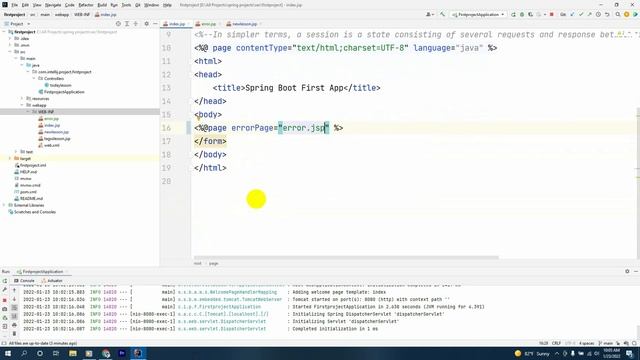The image size is (640, 360).
Task: Click the up arrow in console toolbar
Action: (x=14, y=290)
